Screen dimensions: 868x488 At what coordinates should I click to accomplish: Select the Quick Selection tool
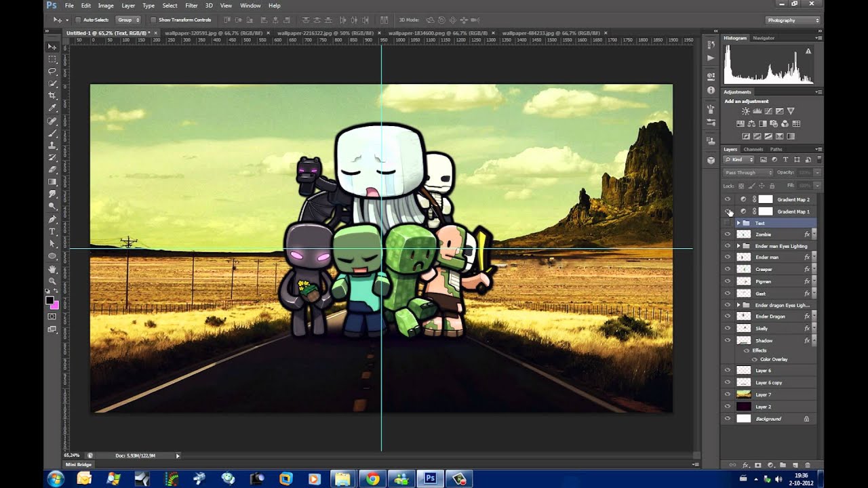point(52,83)
